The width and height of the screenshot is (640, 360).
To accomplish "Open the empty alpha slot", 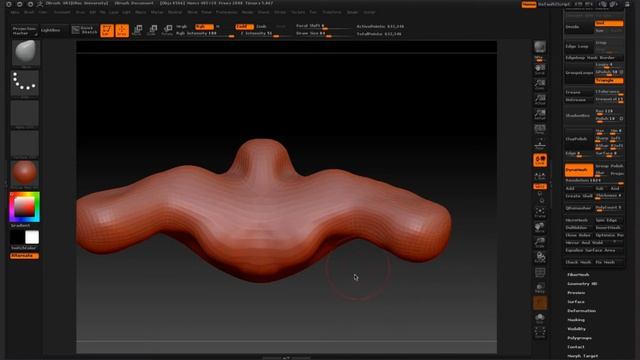I will 24,113.
